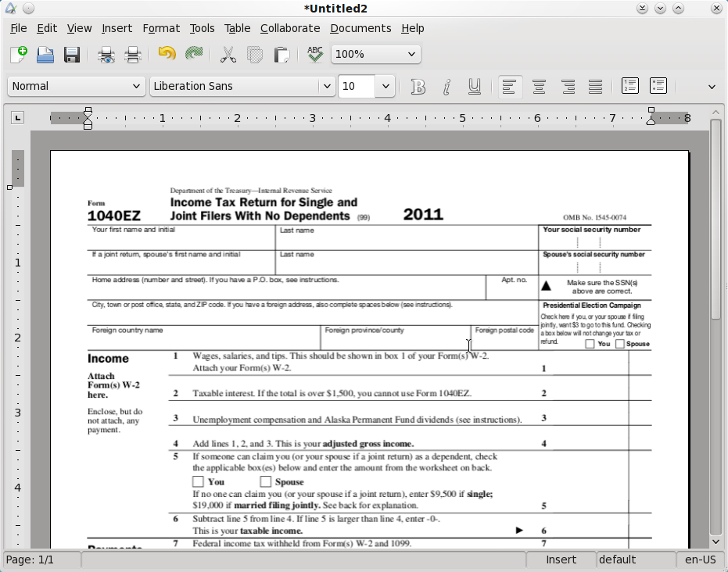Click the 'OMB No. 1545-0074' text
This screenshot has height=572, width=728.
[x=594, y=217]
